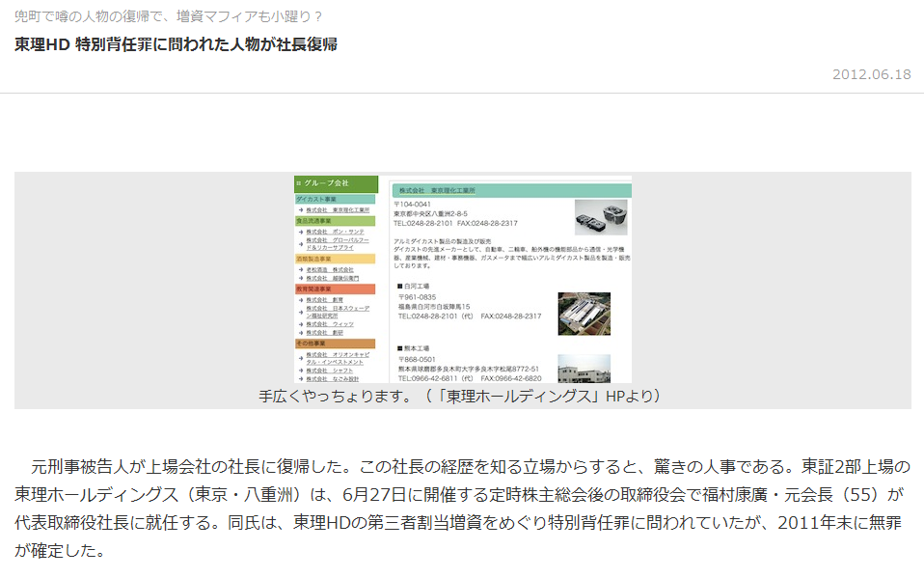Screen dimensions: 924x578
Task: Click the paragraph line starting 代表取締役社長に就任する
Action: [458, 523]
